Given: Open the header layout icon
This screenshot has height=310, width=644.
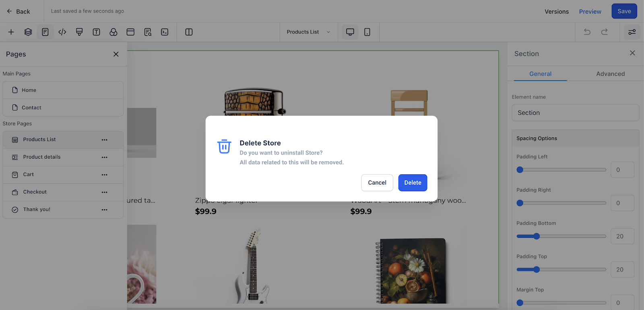Looking at the screenshot, I should tap(130, 32).
